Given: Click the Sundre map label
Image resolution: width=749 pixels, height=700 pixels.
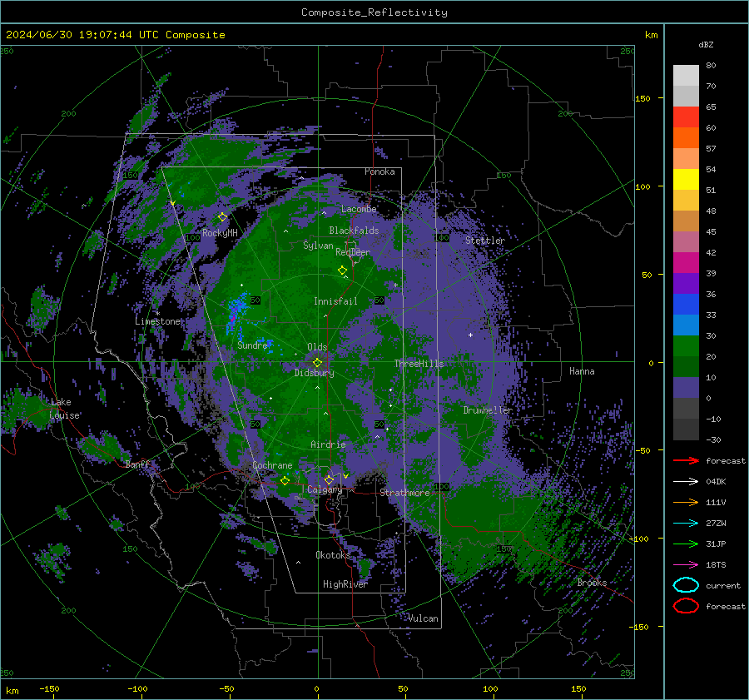Looking at the screenshot, I should pos(252,345).
